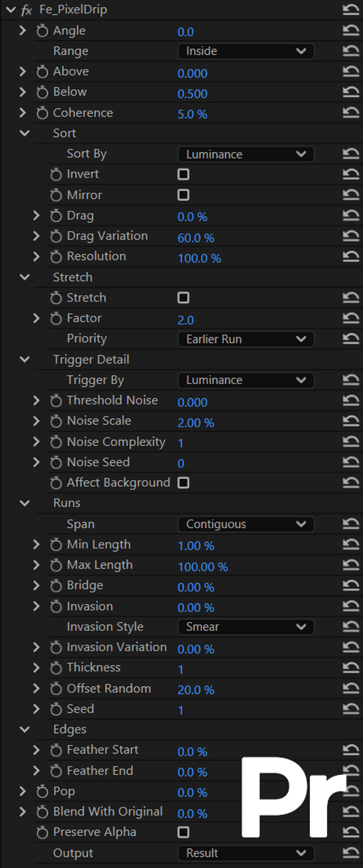The image size is (363, 868).
Task: Click the Min Length value 1.00 %
Action: point(196,546)
